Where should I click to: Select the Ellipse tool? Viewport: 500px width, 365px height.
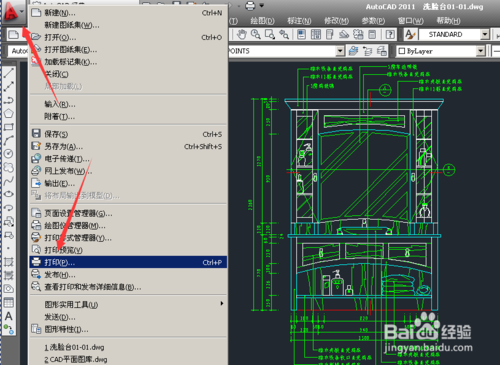(9, 194)
